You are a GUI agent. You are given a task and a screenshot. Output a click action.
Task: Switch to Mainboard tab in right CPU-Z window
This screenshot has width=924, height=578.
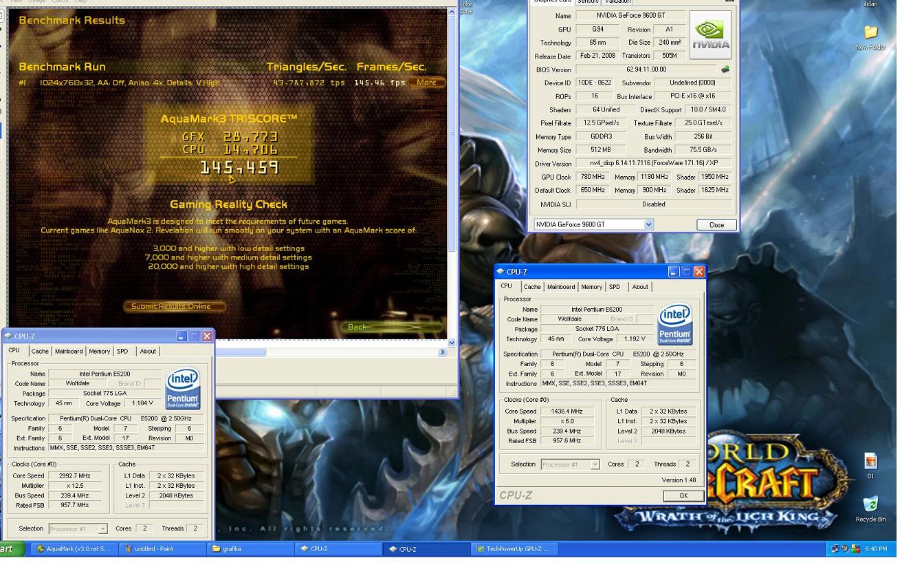click(x=561, y=287)
